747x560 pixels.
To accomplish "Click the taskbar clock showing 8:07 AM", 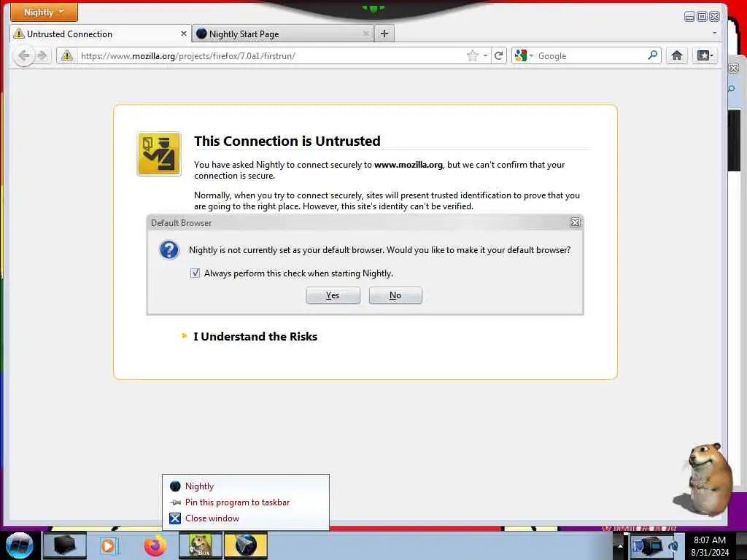I will (x=710, y=545).
